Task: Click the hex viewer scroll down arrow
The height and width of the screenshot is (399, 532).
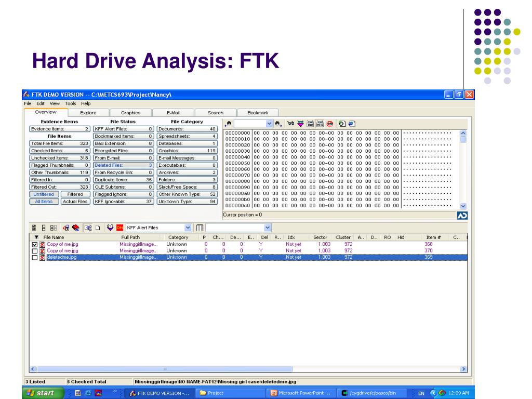Action: tap(463, 206)
